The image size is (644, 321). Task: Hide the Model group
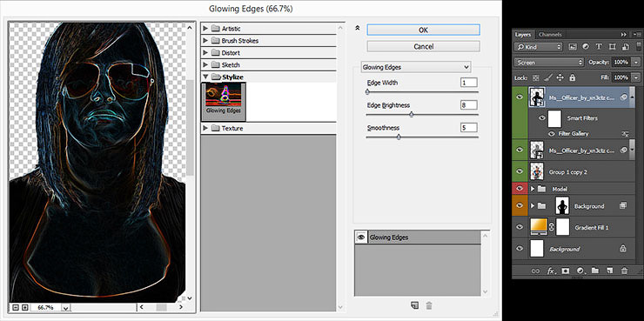[520, 189]
